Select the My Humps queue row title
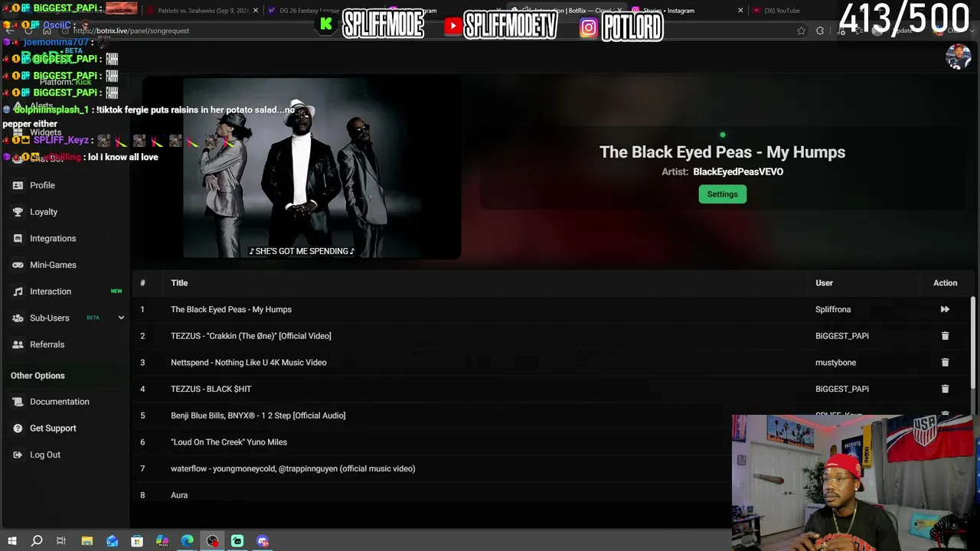 coord(231,309)
